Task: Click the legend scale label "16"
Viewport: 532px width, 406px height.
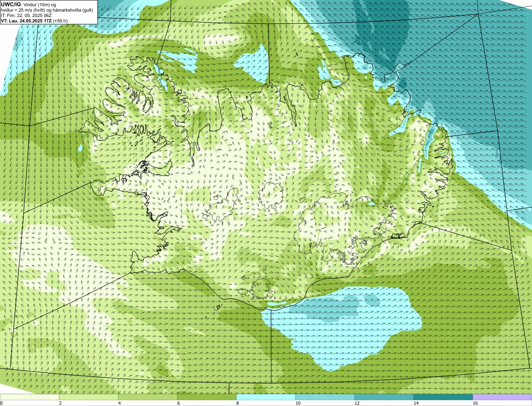Action: [x=475, y=403]
